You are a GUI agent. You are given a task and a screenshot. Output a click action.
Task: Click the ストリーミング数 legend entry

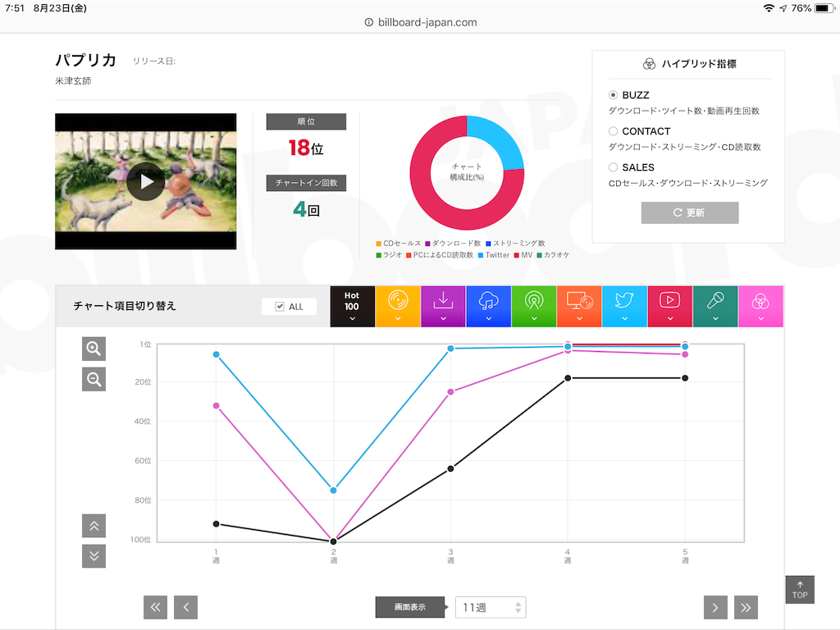coord(515,243)
